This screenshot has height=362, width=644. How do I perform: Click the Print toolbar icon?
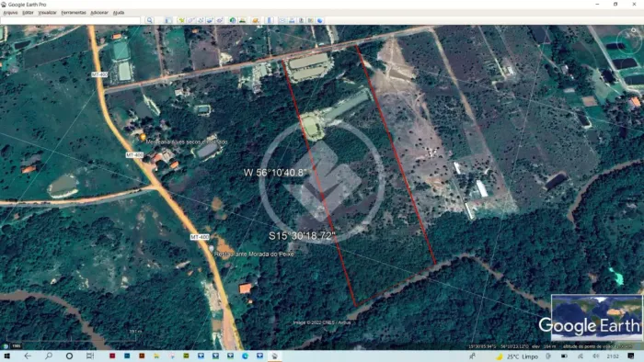pyautogui.click(x=292, y=20)
